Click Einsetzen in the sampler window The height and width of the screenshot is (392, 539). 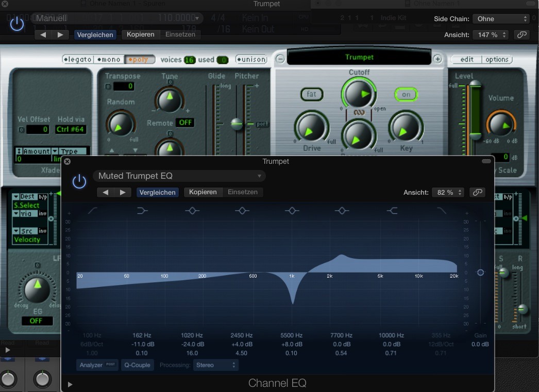[180, 35]
